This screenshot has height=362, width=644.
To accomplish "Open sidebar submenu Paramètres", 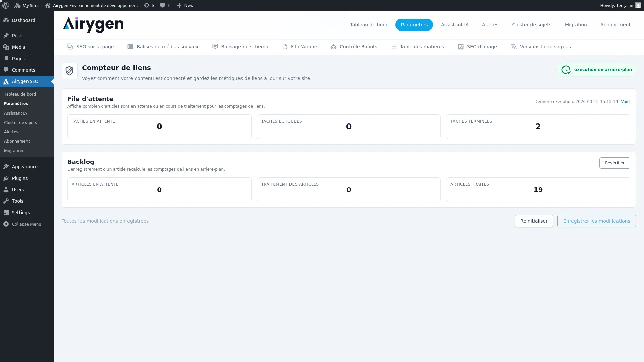I will pos(16,104).
